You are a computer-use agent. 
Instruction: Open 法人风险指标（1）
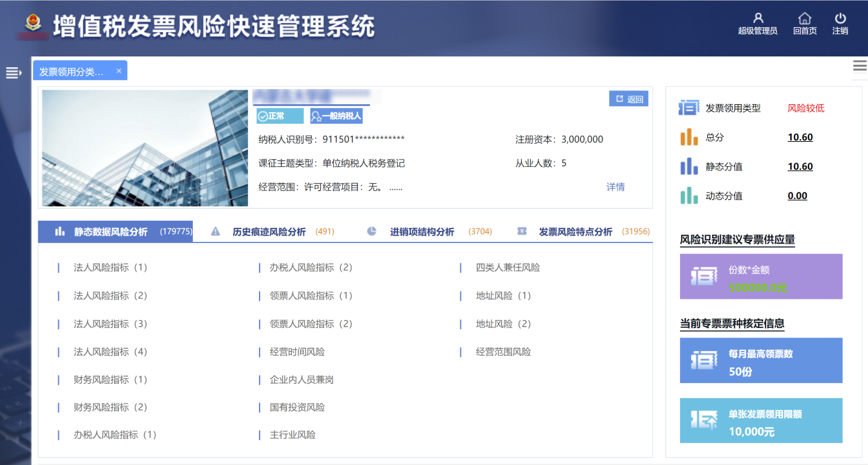(110, 267)
